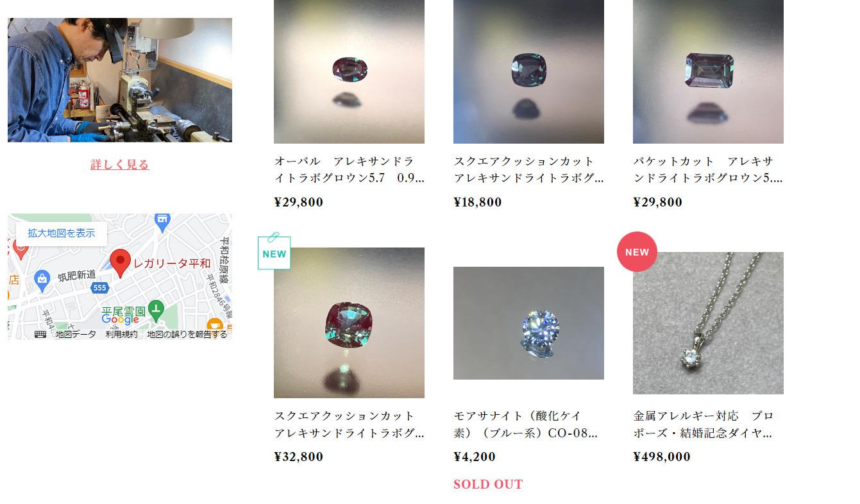Screen dimensions: 860x504
Task: Open the ¥18,800 square cushion alexandrite image
Action: click(528, 71)
